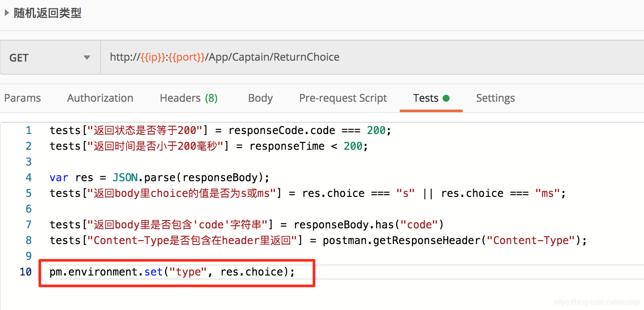Click the {{ip}} variable in the URL
644x310 pixels.
pyautogui.click(x=153, y=57)
